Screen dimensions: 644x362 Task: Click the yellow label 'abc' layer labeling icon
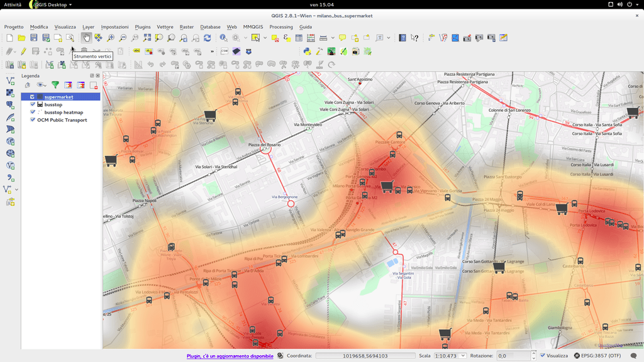click(x=136, y=52)
